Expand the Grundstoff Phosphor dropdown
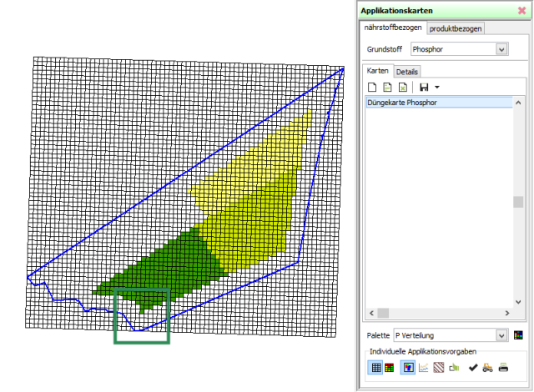This screenshot has width=534, height=392. pyautogui.click(x=501, y=50)
